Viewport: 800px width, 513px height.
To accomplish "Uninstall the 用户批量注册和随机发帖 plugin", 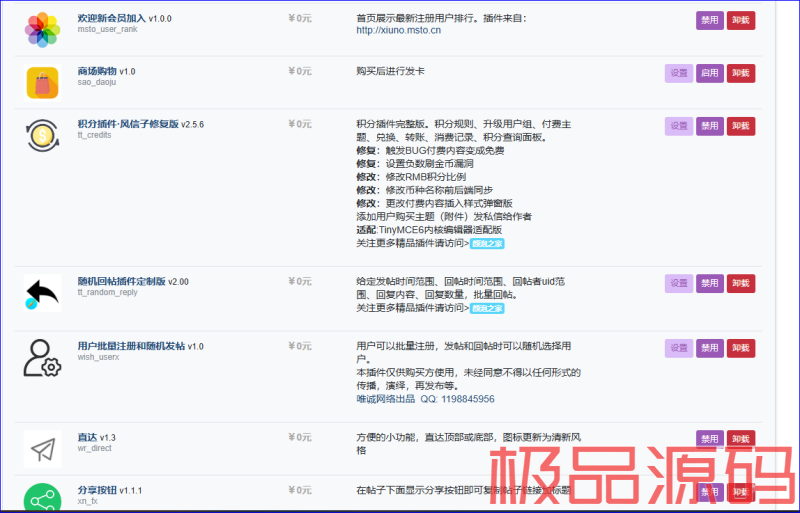I will tap(741, 348).
